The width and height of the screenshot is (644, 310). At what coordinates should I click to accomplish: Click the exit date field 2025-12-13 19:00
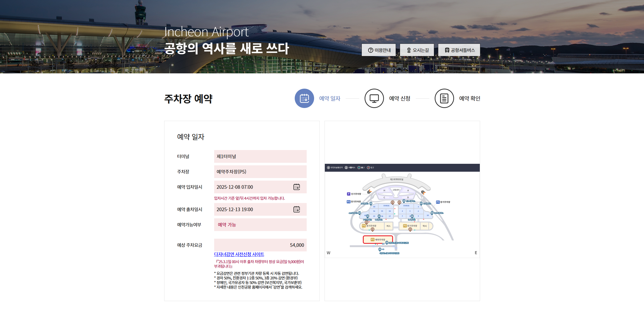click(252, 209)
